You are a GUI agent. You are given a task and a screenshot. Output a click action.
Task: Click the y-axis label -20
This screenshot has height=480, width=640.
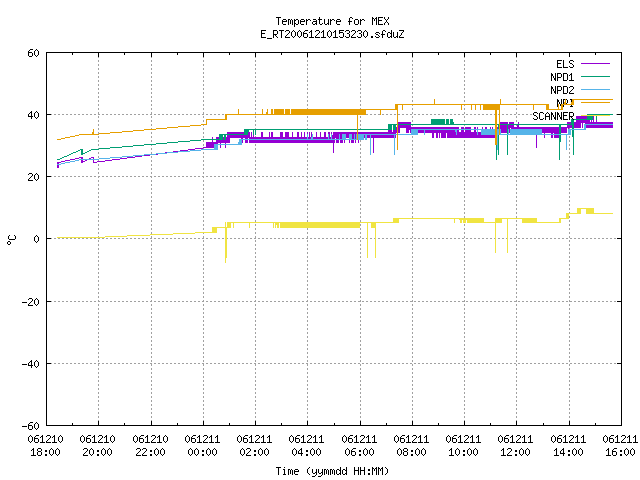click(x=31, y=302)
